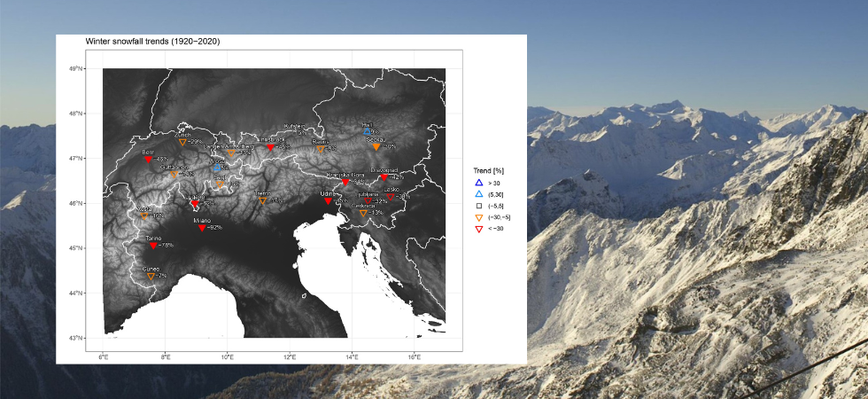This screenshot has height=399, width=868.
Task: Click the grey square (−5,5] legend symbol
Action: pyautogui.click(x=478, y=205)
